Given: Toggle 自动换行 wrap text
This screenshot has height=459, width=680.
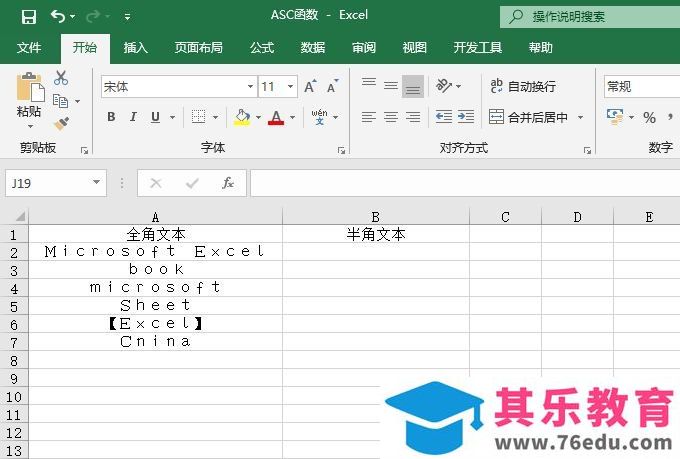Looking at the screenshot, I should coord(523,86).
